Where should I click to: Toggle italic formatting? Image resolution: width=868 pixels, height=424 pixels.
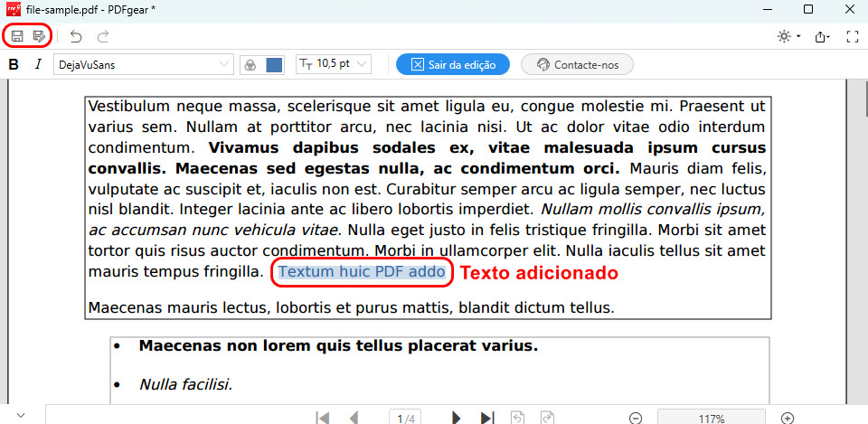(38, 65)
